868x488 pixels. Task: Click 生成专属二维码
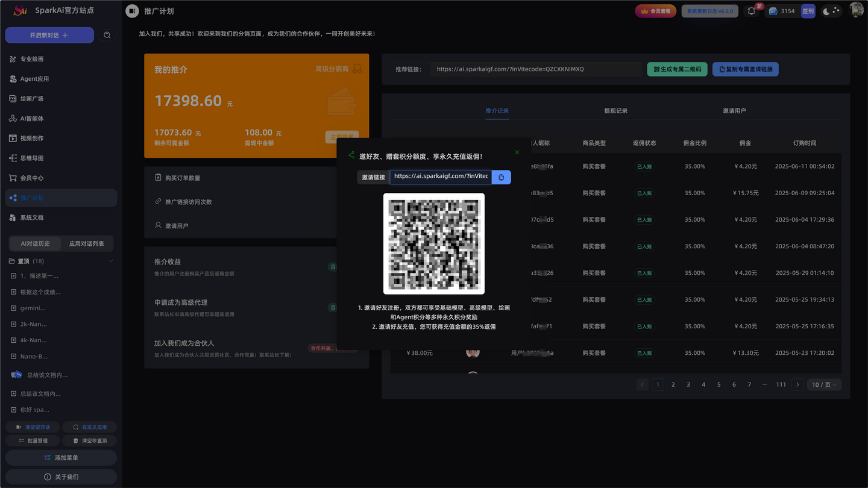(678, 69)
